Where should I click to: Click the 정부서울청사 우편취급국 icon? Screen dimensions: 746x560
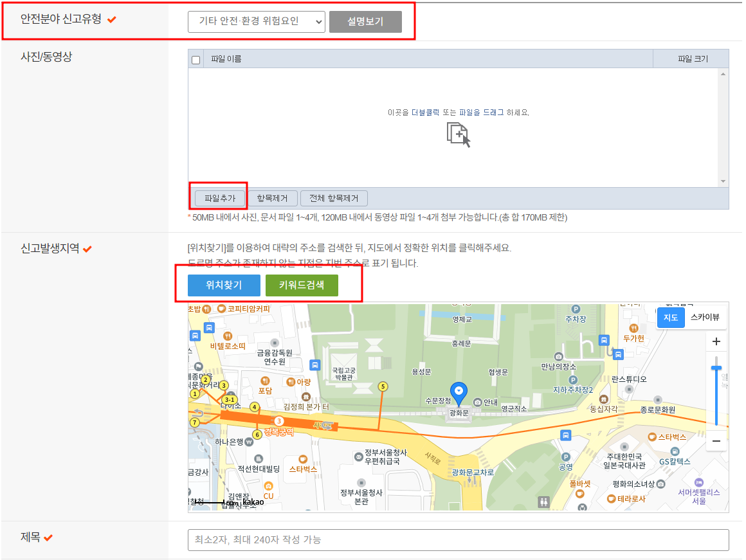pos(359,456)
